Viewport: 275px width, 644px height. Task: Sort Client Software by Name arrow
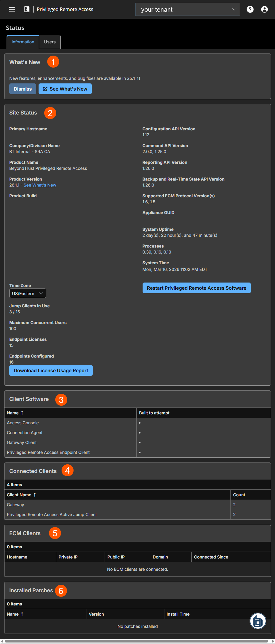[x=22, y=413]
